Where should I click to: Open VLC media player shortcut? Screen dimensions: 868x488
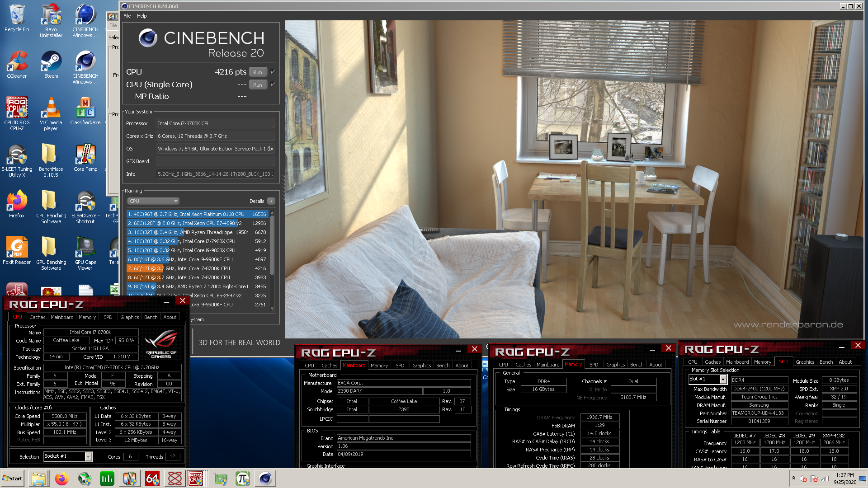pyautogui.click(x=51, y=113)
